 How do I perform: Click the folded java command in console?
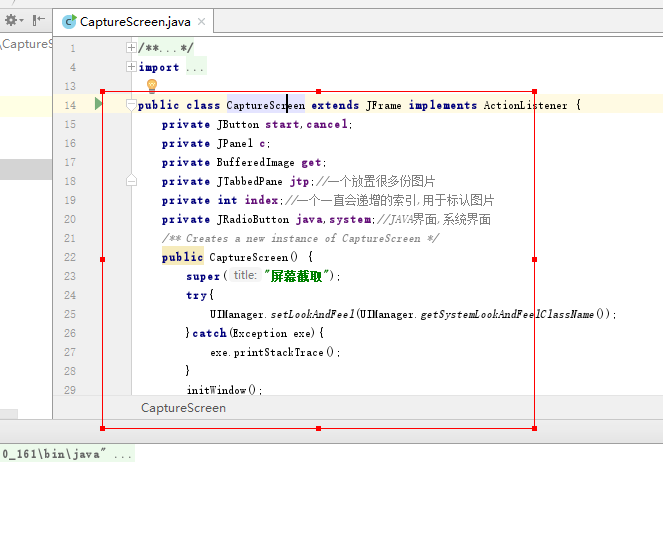click(x=67, y=454)
